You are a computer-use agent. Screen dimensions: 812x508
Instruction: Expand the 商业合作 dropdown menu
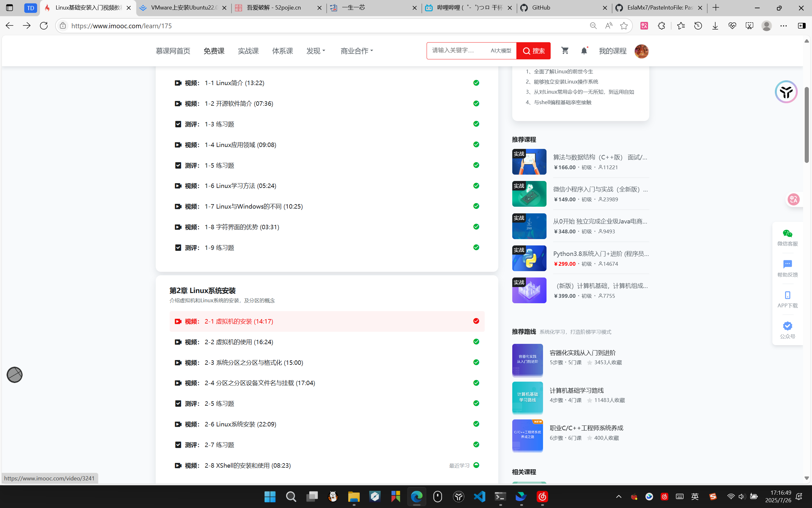pos(357,51)
